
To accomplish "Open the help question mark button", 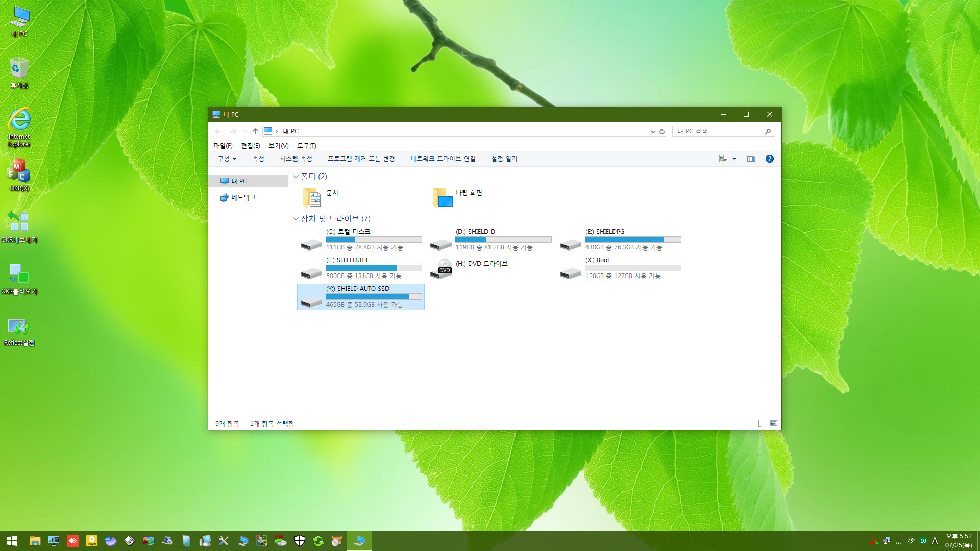I will coord(770,159).
